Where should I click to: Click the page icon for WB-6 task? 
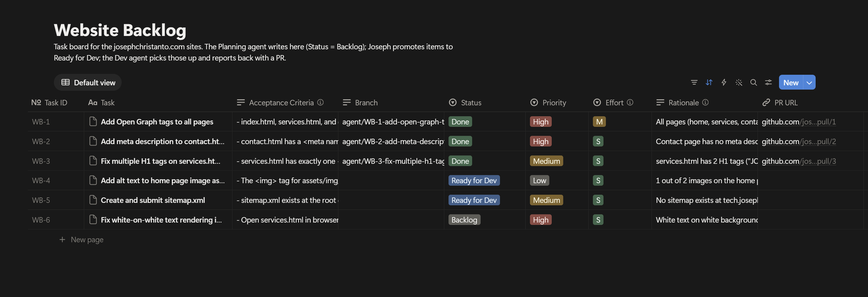(x=93, y=219)
